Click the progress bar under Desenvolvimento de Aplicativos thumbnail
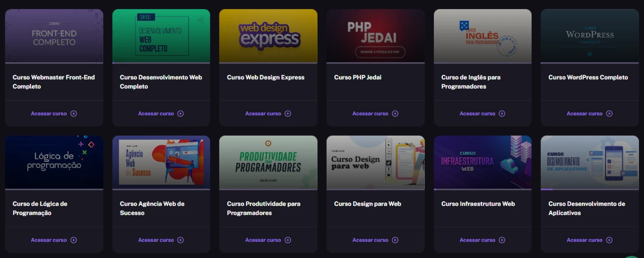 (590, 189)
